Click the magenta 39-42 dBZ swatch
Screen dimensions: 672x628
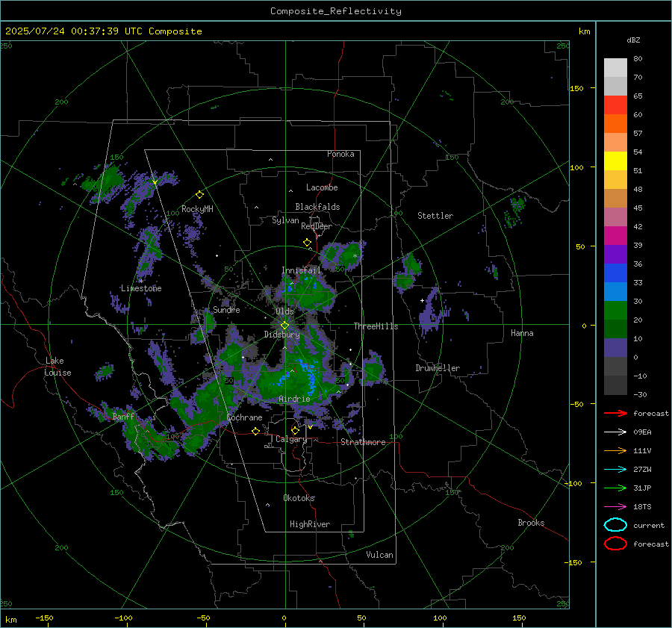point(615,236)
